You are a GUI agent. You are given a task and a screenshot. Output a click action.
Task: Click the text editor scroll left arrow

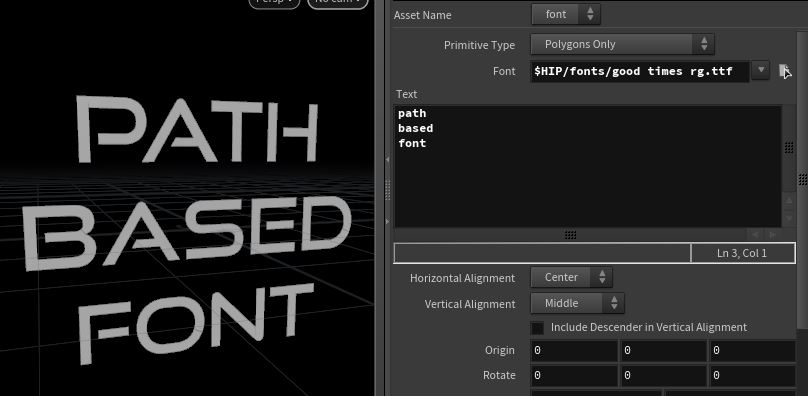click(755, 235)
